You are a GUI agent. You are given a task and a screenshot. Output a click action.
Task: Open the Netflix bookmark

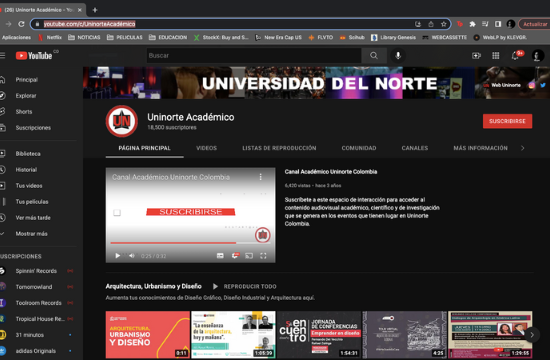pyautogui.click(x=50, y=37)
